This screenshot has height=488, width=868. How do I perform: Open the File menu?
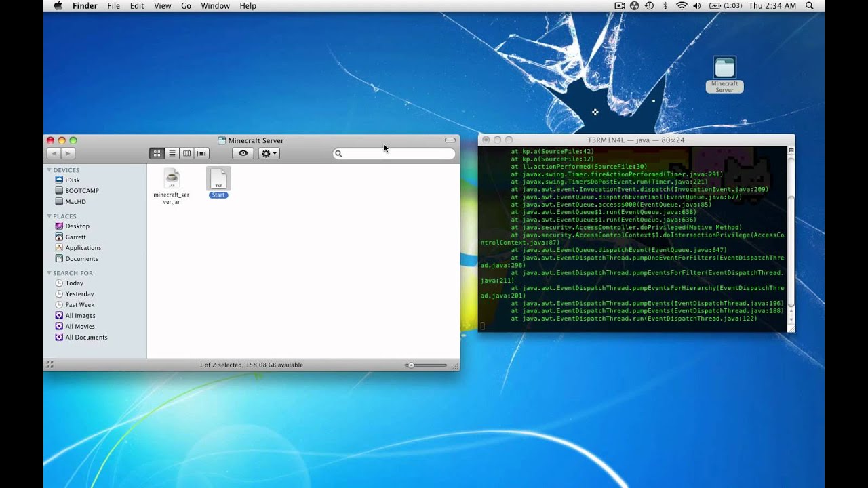click(x=113, y=5)
